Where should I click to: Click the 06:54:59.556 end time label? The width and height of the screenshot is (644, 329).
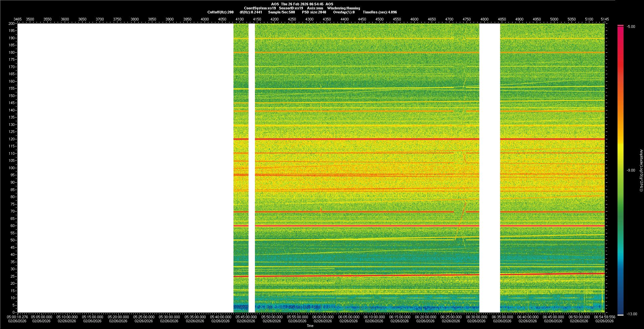tap(604, 317)
